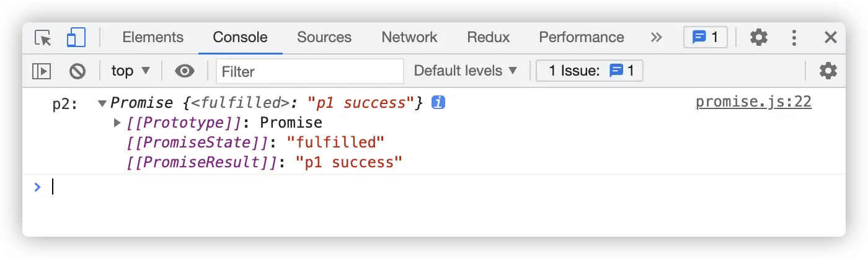The width and height of the screenshot is (868, 259).
Task: Create a live expression with eye icon
Action: (x=184, y=71)
